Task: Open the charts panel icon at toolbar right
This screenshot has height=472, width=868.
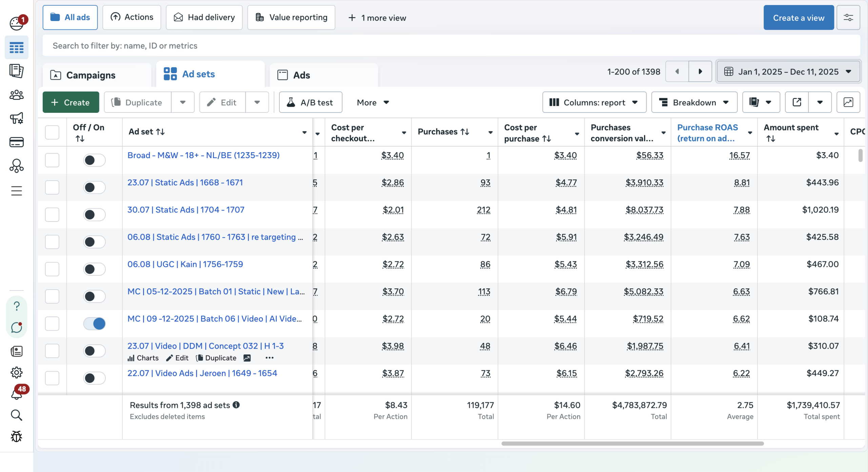Action: click(848, 102)
